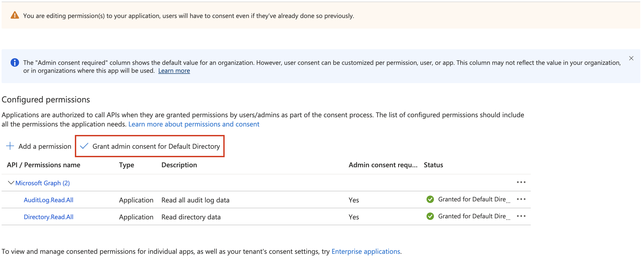Open the AuditLog.Read.All permission
Image resolution: width=644 pixels, height=271 pixels.
48,200
